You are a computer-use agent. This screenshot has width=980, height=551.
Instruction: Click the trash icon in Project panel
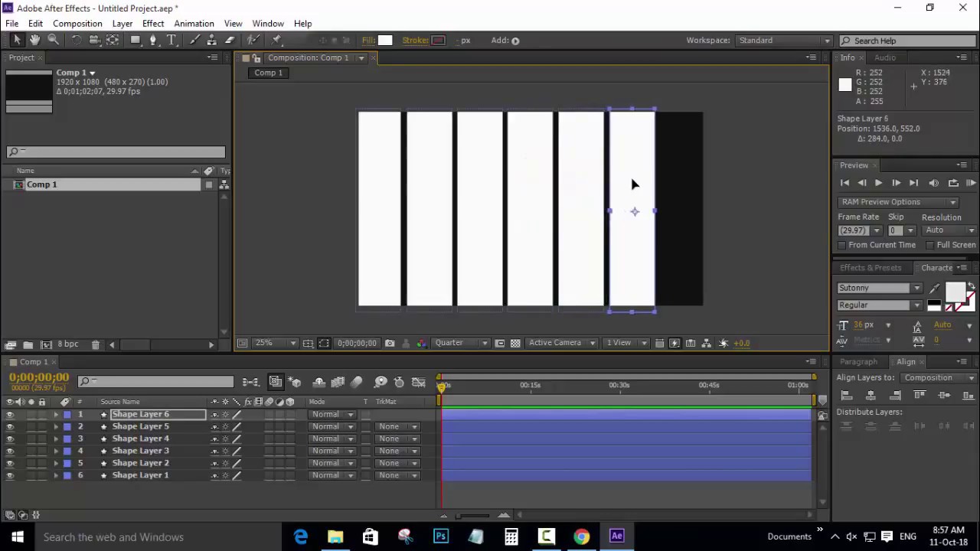(x=95, y=345)
